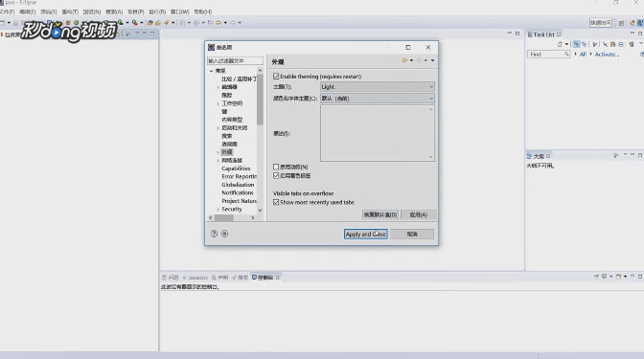Open the Light theme dropdown
644x359 pixels.
pos(377,86)
